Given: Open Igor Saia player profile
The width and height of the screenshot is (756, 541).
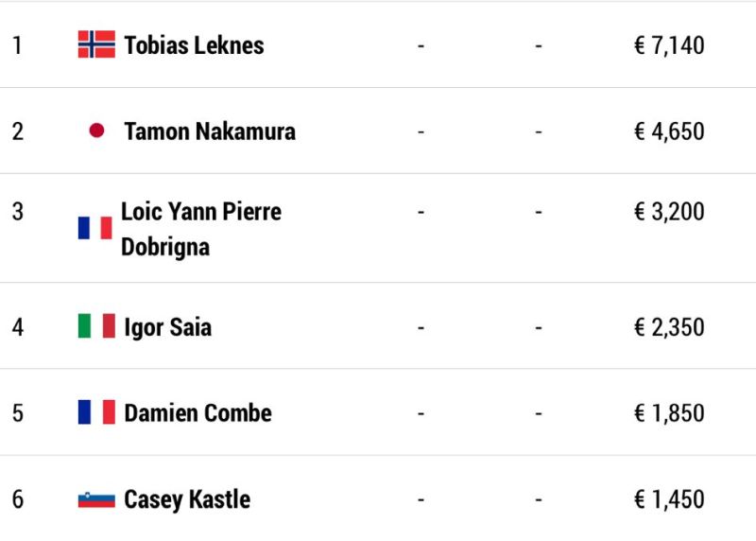Looking at the screenshot, I should [x=168, y=327].
